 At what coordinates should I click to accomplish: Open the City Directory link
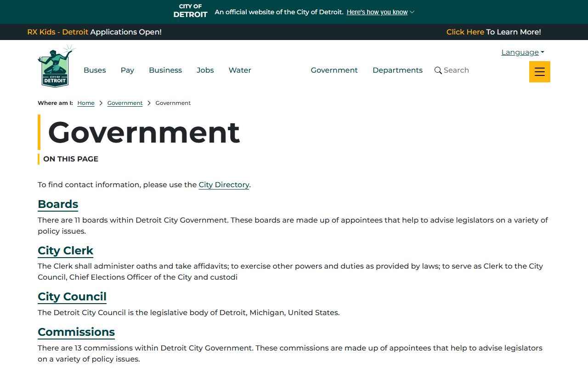[x=224, y=184]
